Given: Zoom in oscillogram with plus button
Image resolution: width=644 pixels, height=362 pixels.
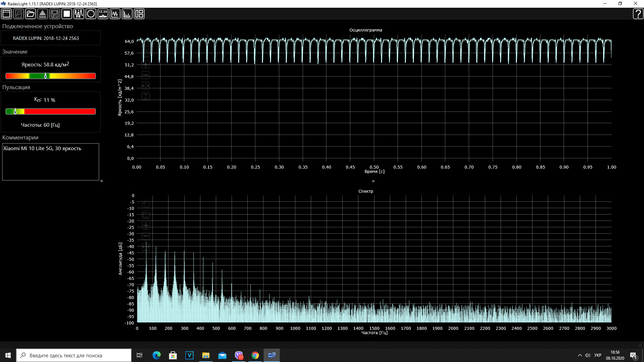Looking at the screenshot, I should click(146, 64).
